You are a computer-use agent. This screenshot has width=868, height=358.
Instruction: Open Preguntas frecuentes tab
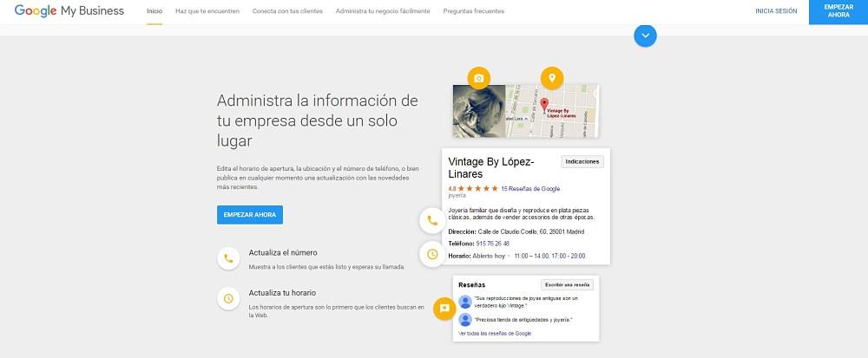[473, 11]
